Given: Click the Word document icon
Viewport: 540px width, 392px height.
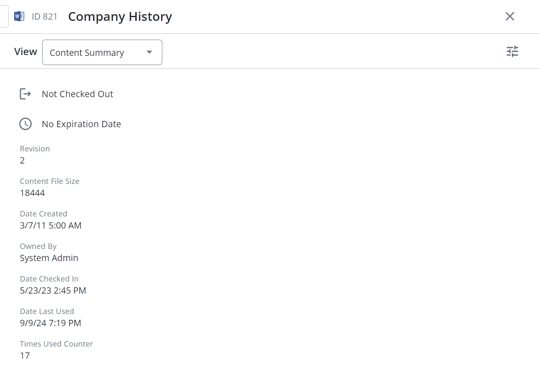Looking at the screenshot, I should click(x=19, y=16).
